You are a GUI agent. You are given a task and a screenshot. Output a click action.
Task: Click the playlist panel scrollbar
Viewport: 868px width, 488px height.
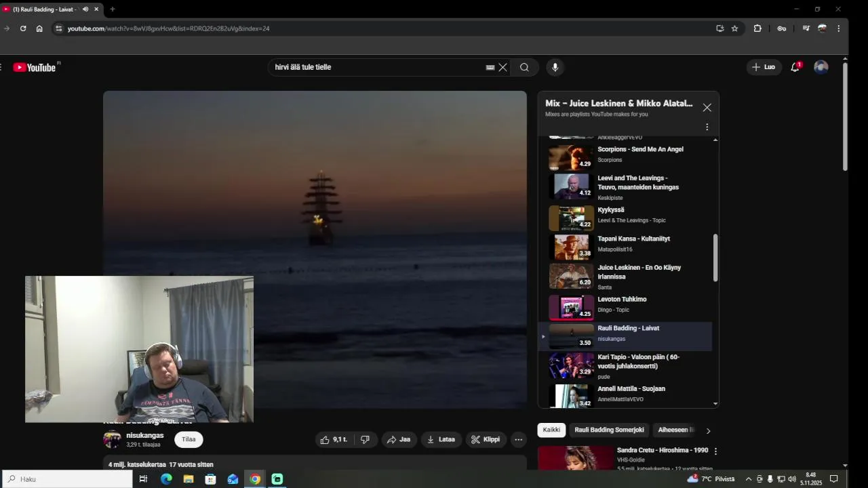pos(715,258)
